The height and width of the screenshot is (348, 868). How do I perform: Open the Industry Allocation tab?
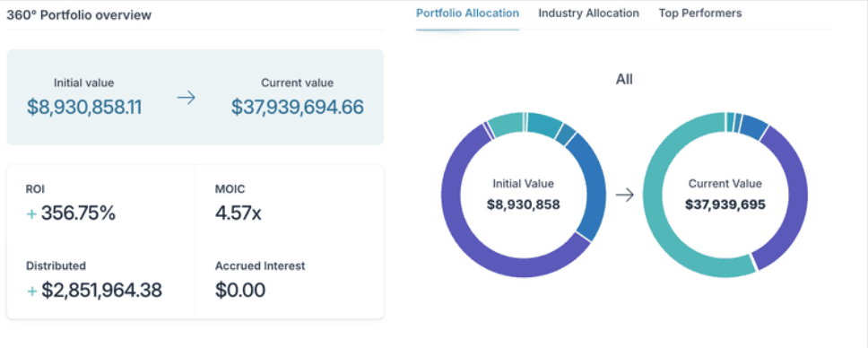pos(588,13)
